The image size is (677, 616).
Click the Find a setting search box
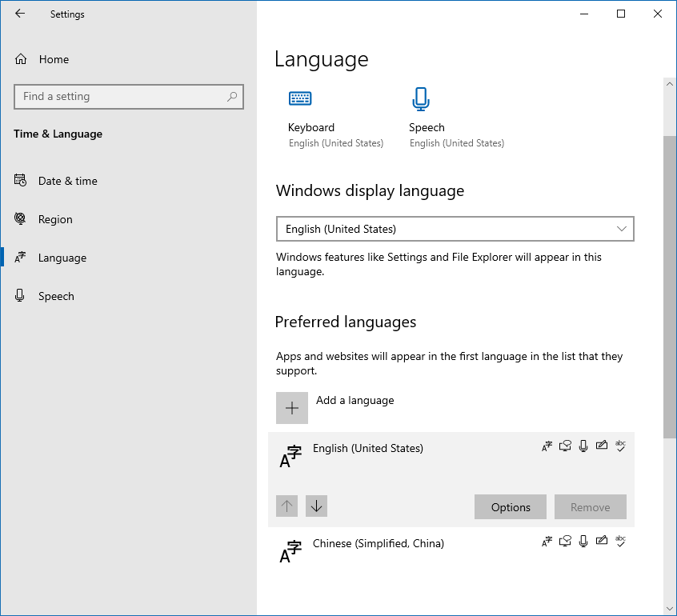[x=120, y=97]
